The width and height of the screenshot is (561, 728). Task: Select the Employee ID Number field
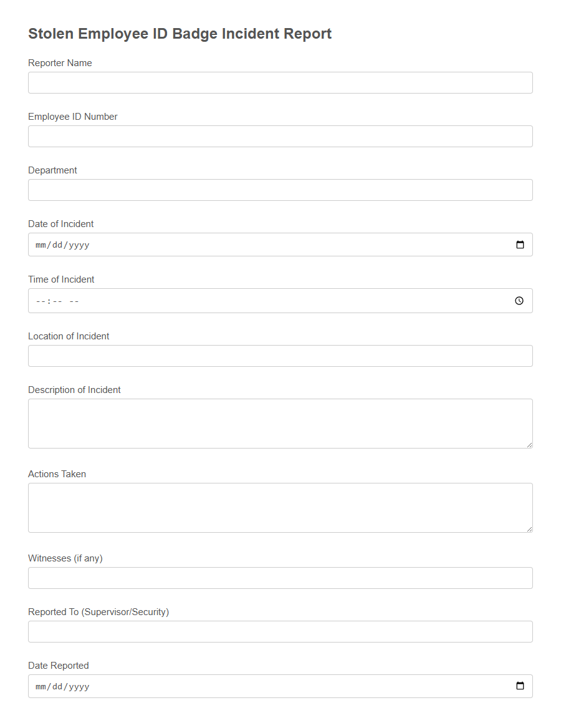[x=280, y=136]
